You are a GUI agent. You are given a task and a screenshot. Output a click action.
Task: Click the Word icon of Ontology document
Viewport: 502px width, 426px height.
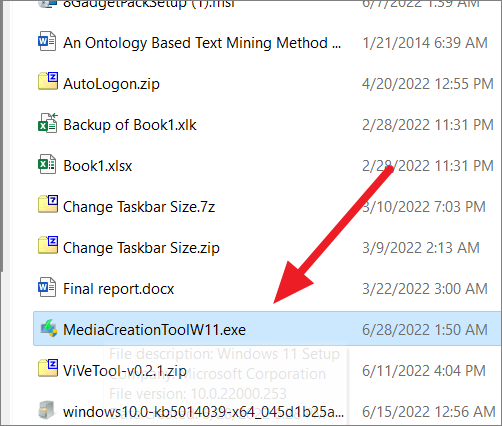pyautogui.click(x=47, y=41)
